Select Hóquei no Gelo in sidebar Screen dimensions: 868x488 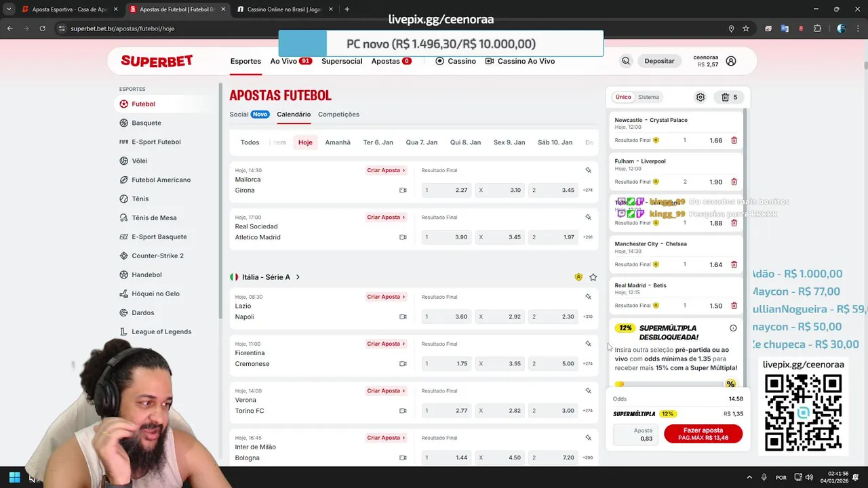(156, 293)
